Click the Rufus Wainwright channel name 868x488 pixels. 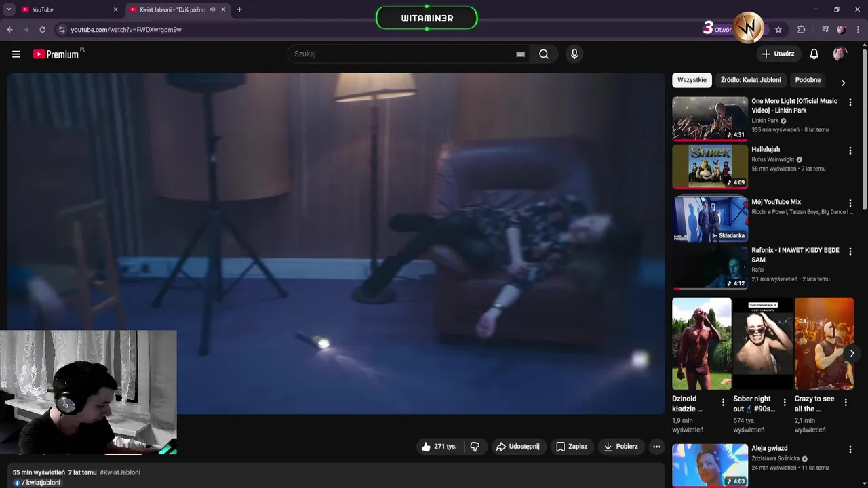tap(772, 160)
